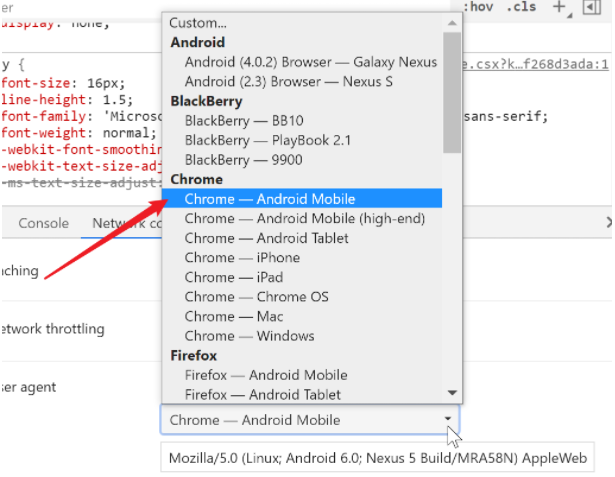This screenshot has height=477, width=615.
Task: Open the user agent combo box arrow
Action: pos(447,420)
